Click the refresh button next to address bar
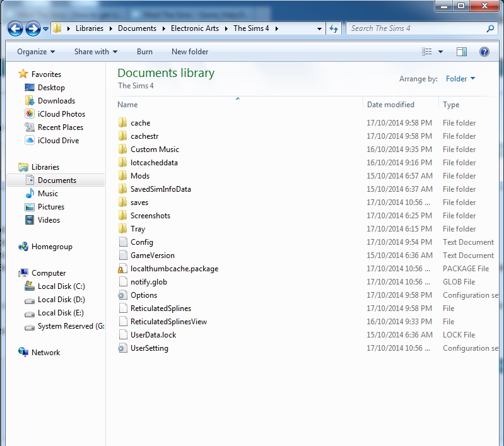The height and width of the screenshot is (446, 504). pyautogui.click(x=334, y=28)
